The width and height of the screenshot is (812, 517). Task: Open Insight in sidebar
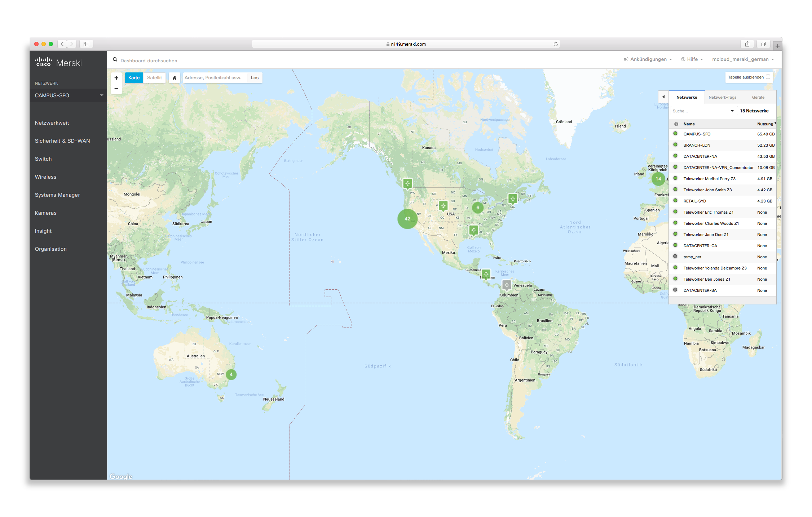(43, 231)
